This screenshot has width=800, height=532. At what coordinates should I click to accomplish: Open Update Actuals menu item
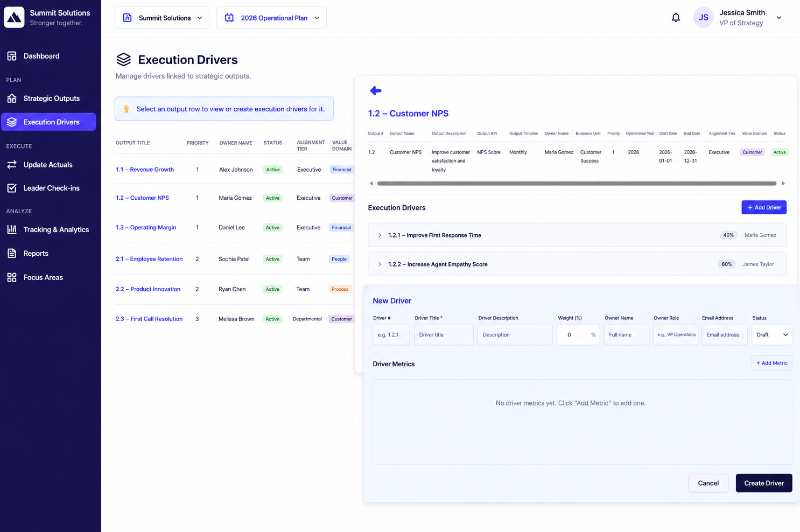(48, 165)
